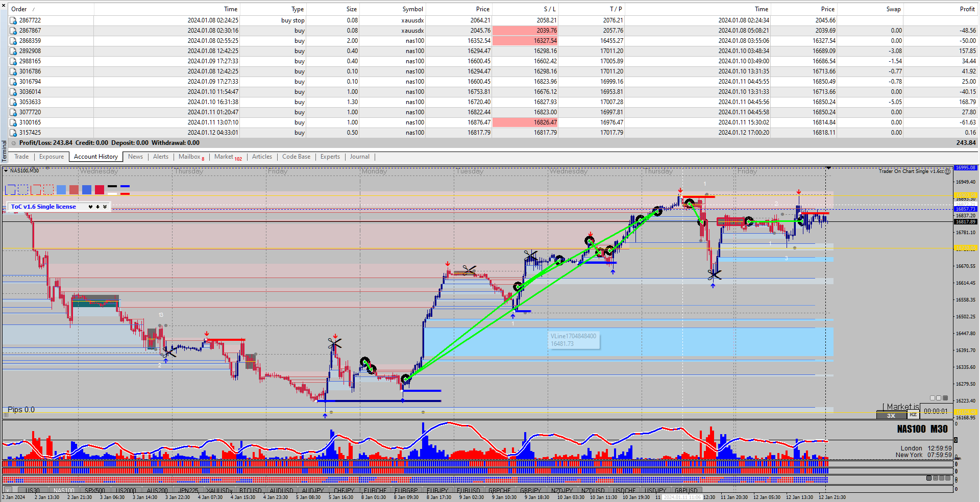Click the 3X button on chart
The width and height of the screenshot is (980, 502).
click(891, 416)
